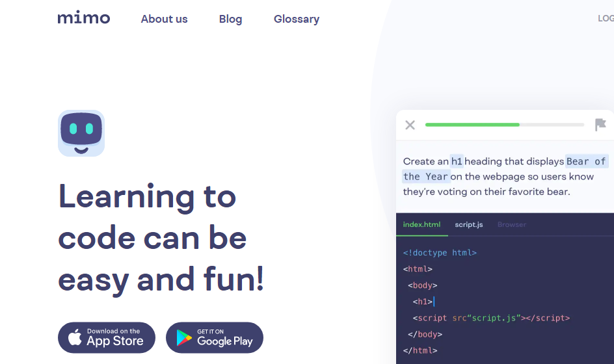Screen dimensions: 614x364
Task: Click the Download on the App Store button
Action: [x=107, y=338]
